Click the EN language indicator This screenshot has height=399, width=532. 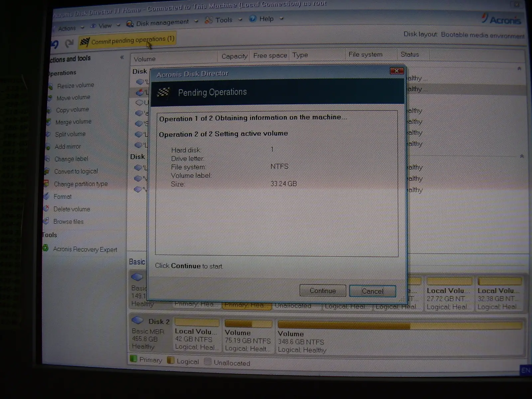[525, 370]
